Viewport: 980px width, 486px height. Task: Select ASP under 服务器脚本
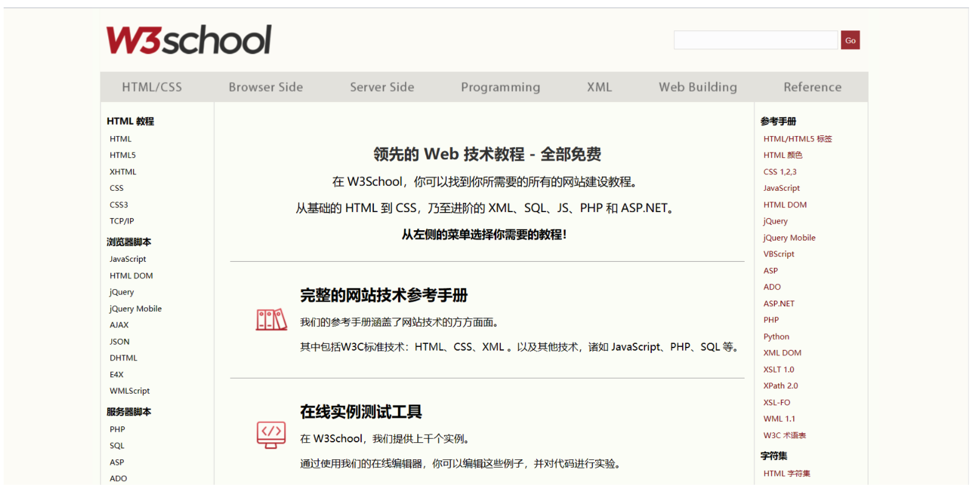point(117,462)
